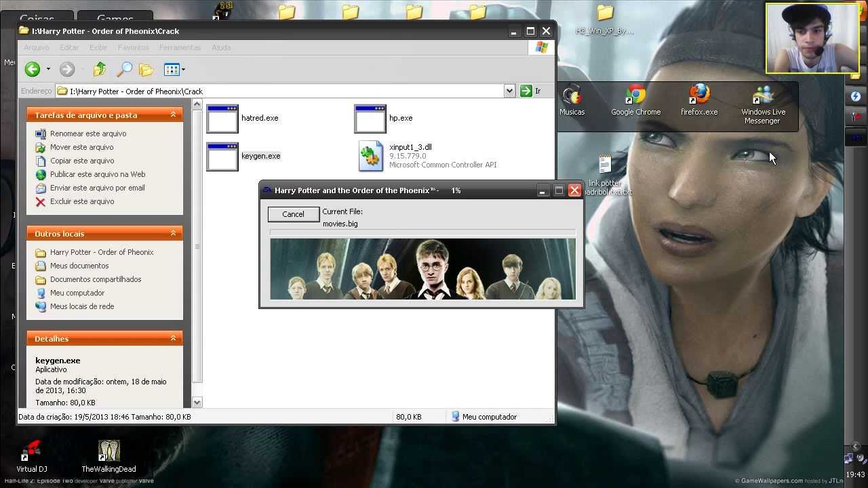Click Publicar este arquivo na Web
Screen dimensions: 868x488
point(98,174)
